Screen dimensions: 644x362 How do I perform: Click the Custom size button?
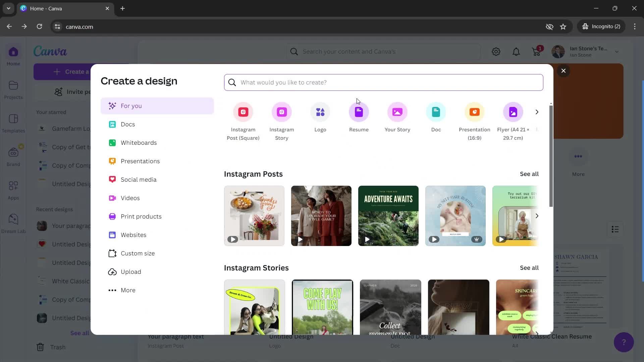click(x=138, y=253)
